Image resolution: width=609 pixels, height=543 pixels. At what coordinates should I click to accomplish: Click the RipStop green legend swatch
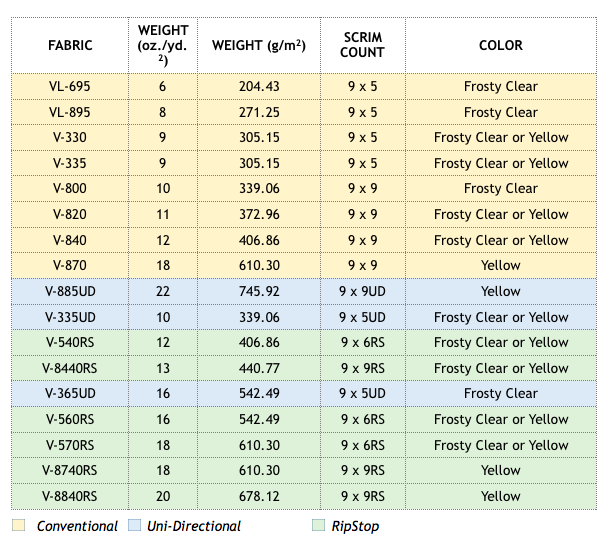318,525
